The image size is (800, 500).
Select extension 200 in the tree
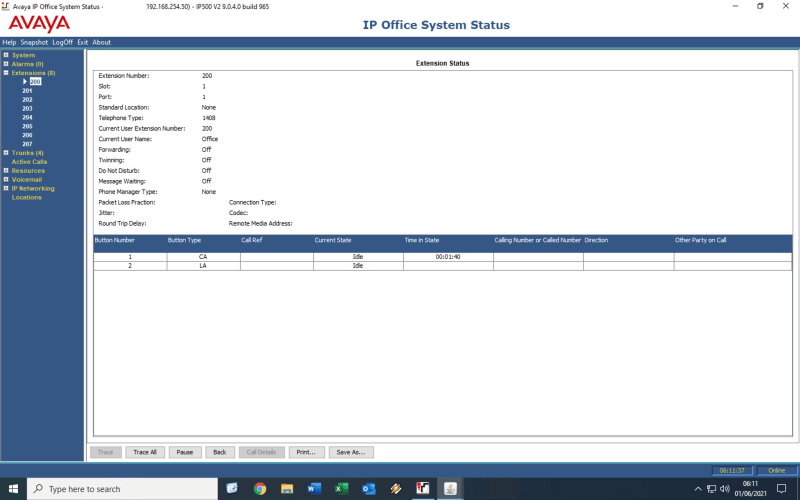(35, 82)
